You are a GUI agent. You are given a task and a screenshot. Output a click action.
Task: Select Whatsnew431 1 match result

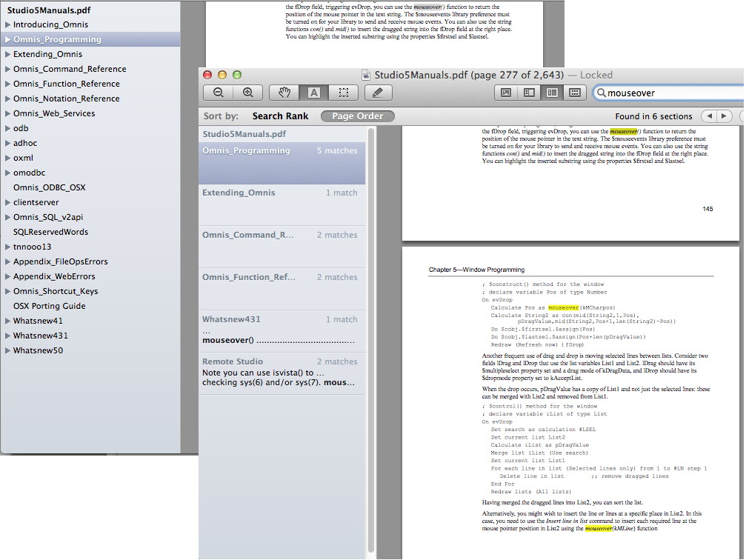[x=282, y=331]
